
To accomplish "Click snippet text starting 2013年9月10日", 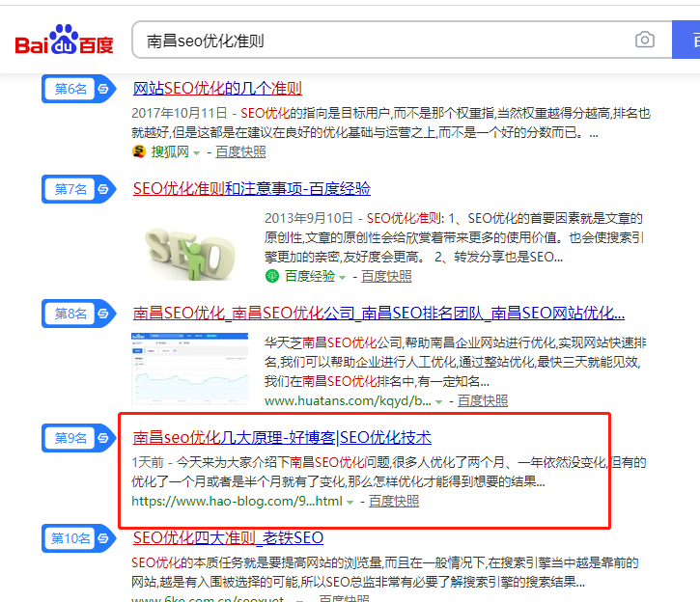I will coord(454,237).
